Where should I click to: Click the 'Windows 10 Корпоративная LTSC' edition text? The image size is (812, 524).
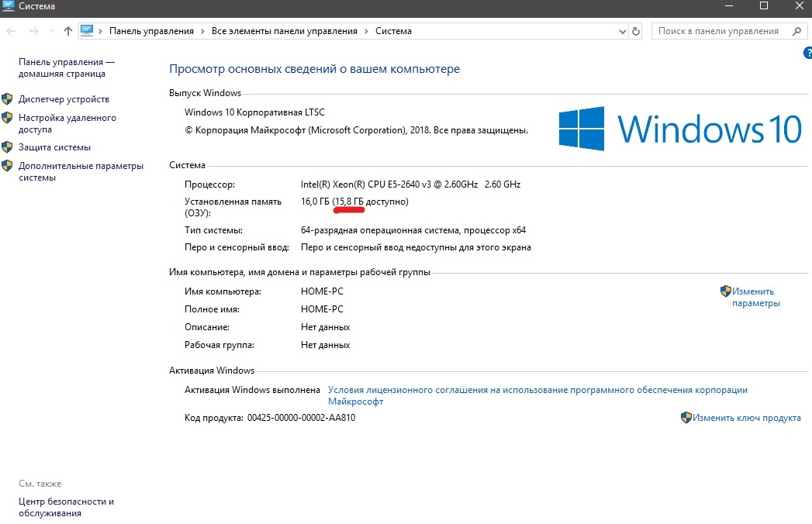coord(254,112)
